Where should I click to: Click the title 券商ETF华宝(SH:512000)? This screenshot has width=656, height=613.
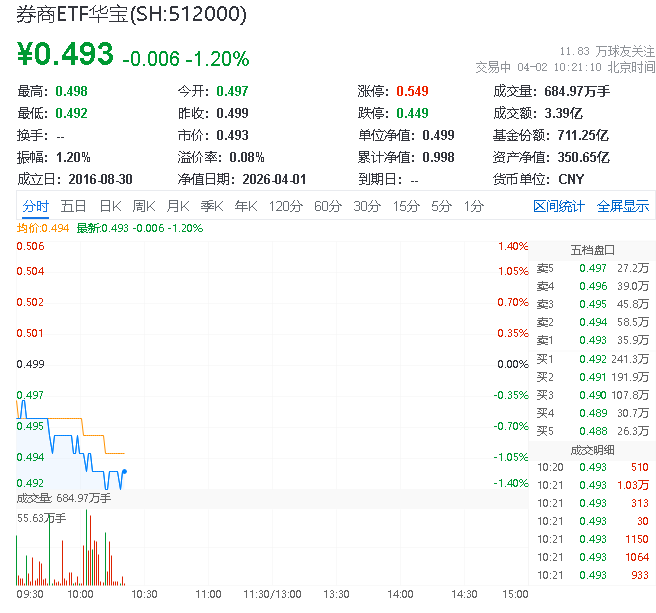(x=131, y=14)
